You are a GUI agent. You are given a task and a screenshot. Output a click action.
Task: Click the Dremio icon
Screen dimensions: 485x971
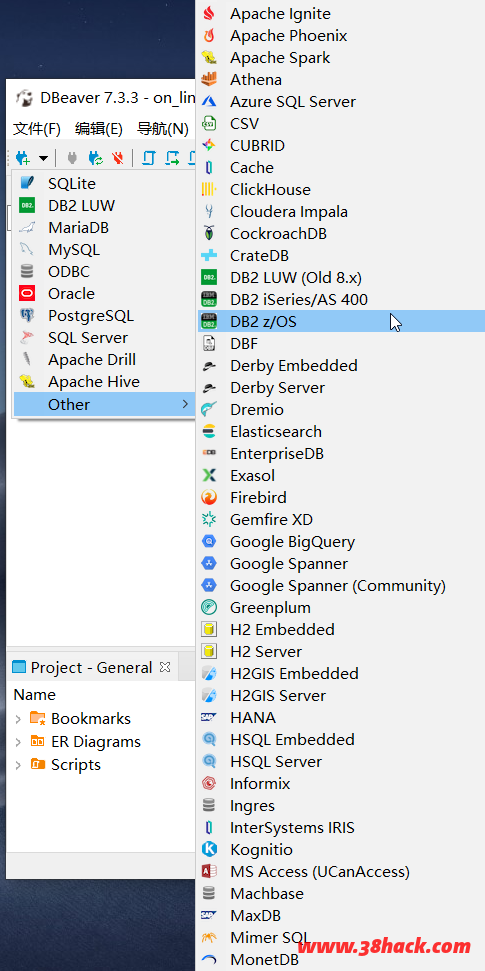[x=209, y=410]
